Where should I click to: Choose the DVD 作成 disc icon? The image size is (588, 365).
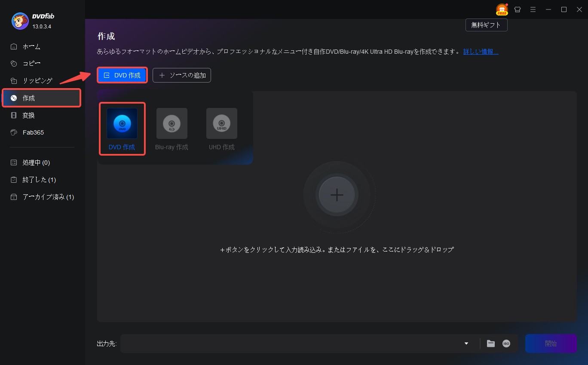(x=122, y=123)
